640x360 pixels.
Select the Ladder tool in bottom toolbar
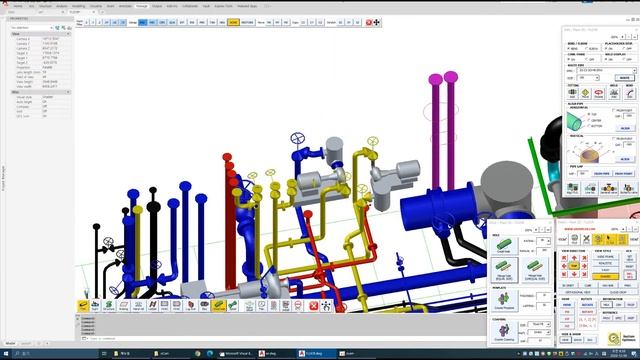[x=152, y=305]
